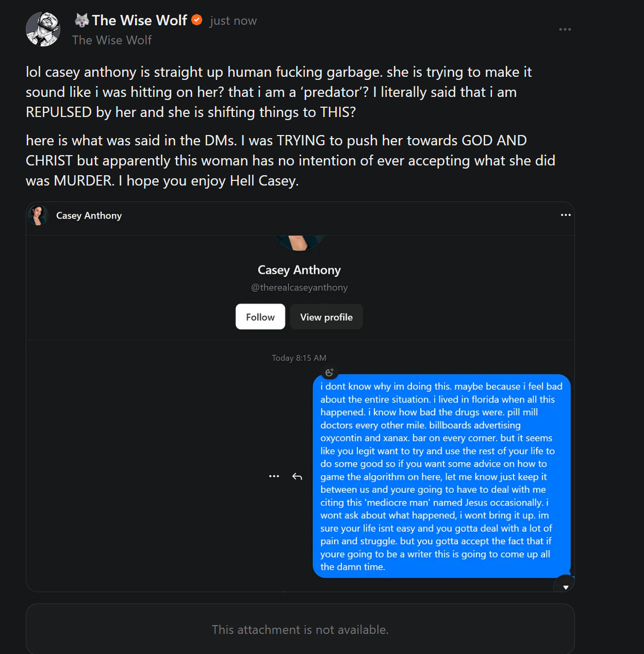644x654 pixels.
Task: Click Casey Anthony name in DM header
Action: coord(89,215)
